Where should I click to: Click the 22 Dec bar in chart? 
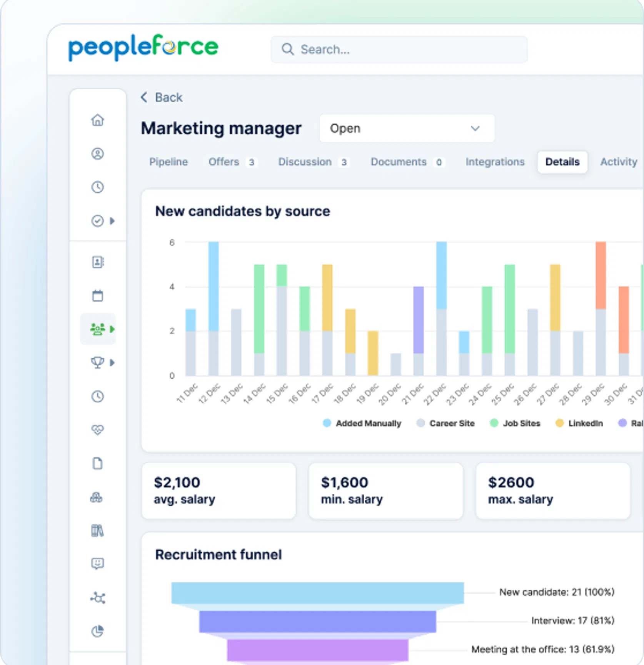click(442, 309)
